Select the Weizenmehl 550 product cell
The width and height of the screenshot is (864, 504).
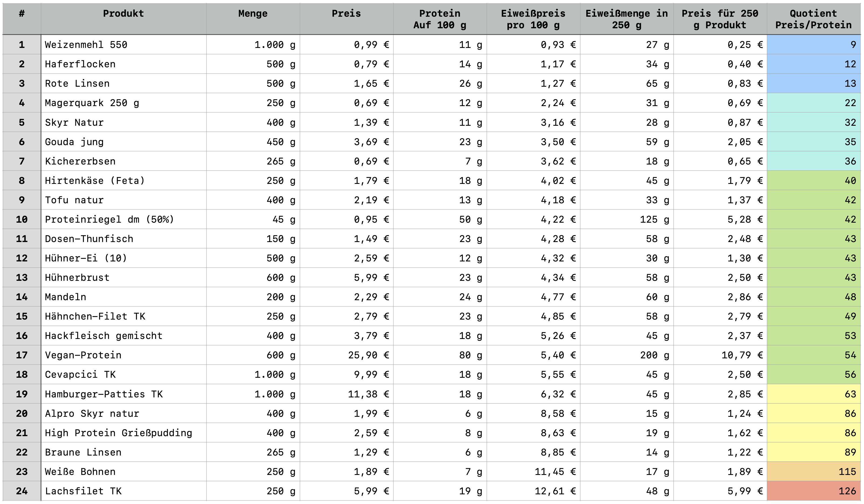click(x=124, y=45)
